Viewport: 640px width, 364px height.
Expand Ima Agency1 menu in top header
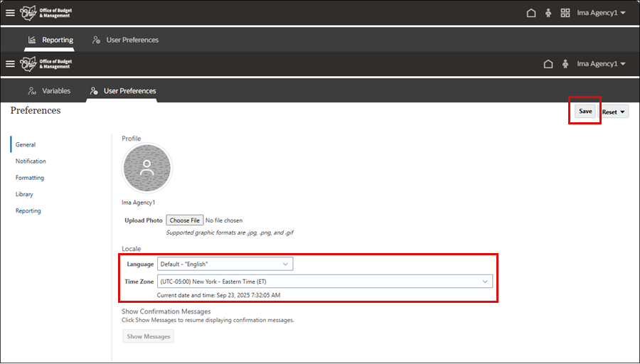[601, 13]
